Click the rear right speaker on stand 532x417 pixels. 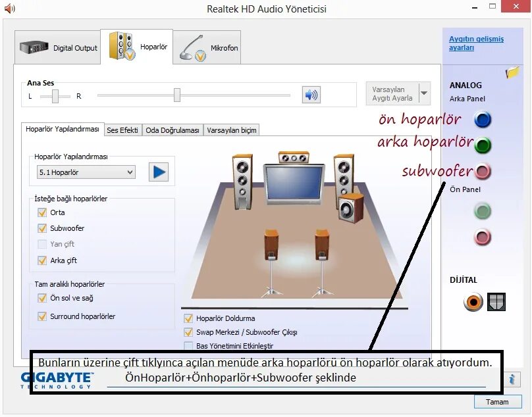coord(322,264)
